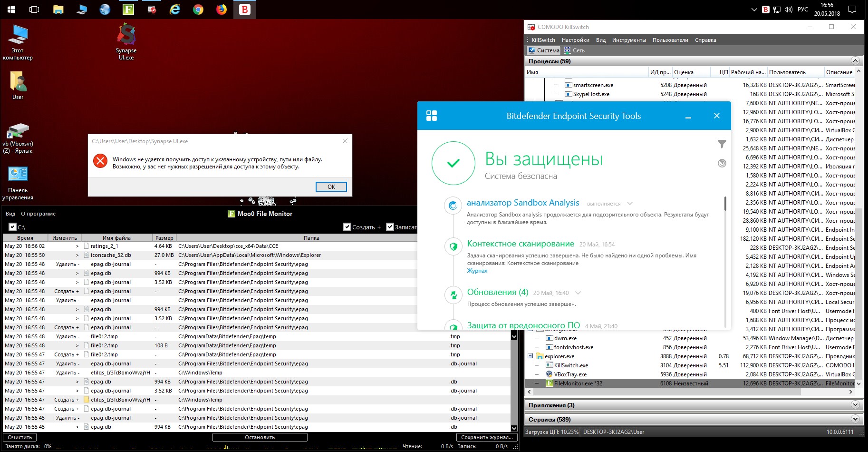Switch to the Сеть tab
This screenshot has width=868, height=452.
574,50
